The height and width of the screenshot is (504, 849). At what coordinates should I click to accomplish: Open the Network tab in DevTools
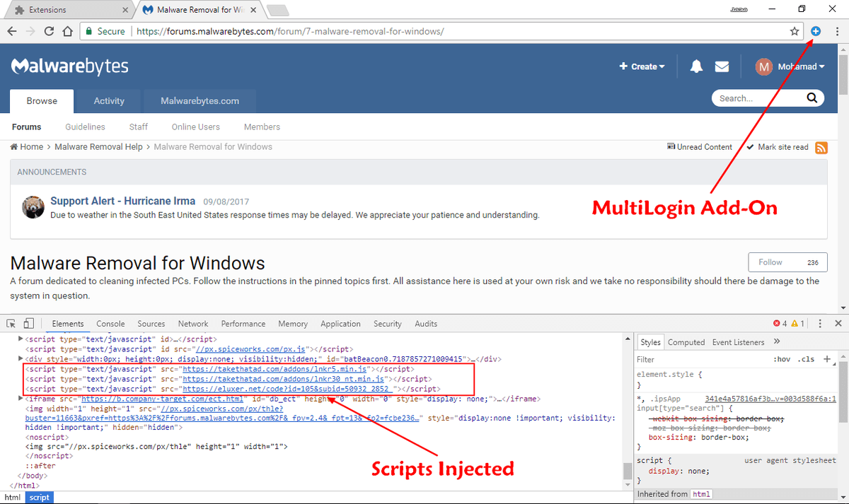193,324
